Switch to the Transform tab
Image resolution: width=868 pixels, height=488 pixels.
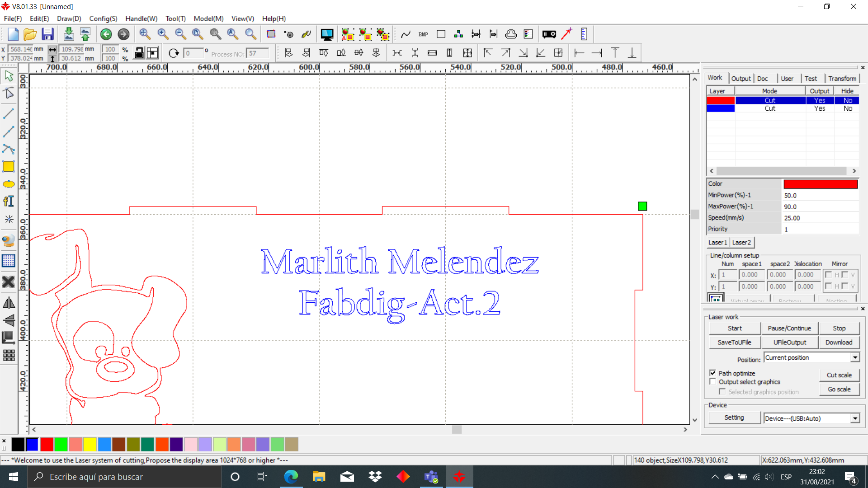click(x=842, y=78)
